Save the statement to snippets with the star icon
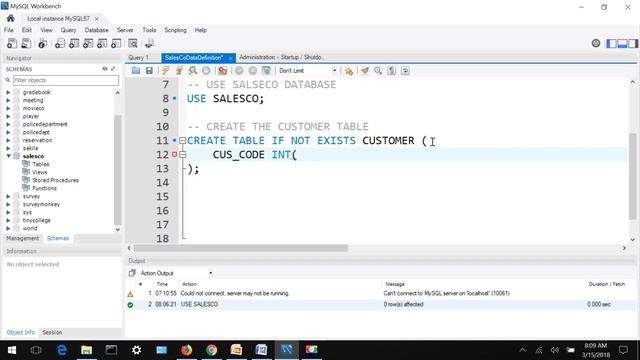This screenshot has height=360, width=640. [x=349, y=71]
